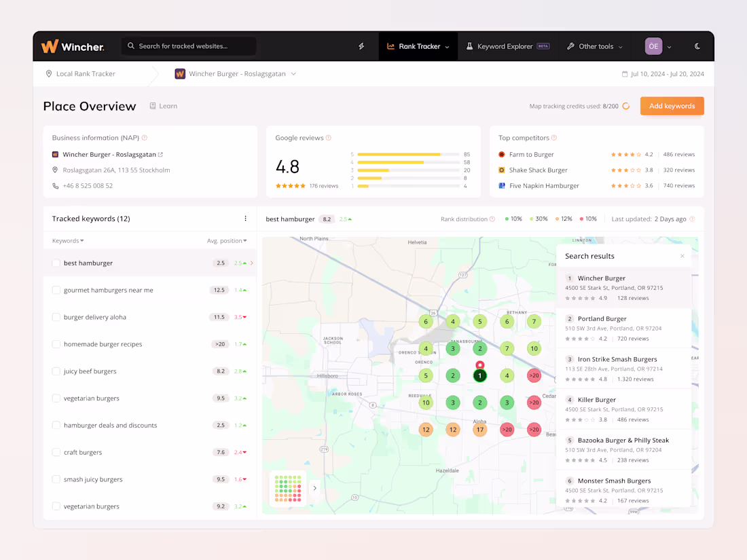
Task: Click the rank grid thumbnail on map
Action: click(288, 488)
